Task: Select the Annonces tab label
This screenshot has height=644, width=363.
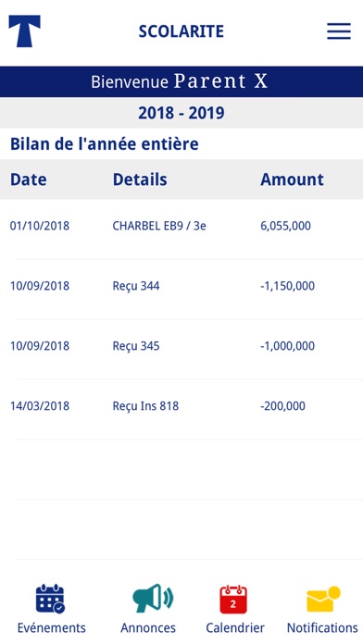Action: click(148, 627)
